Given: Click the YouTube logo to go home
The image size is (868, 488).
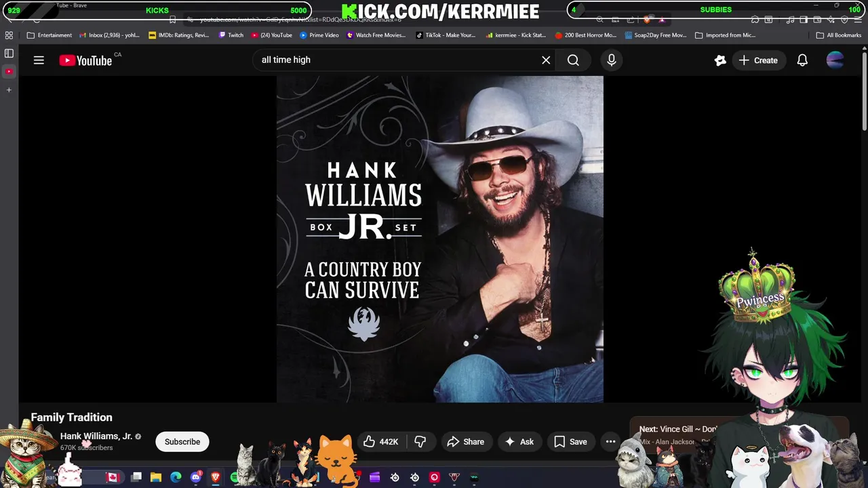Looking at the screenshot, I should tap(85, 60).
